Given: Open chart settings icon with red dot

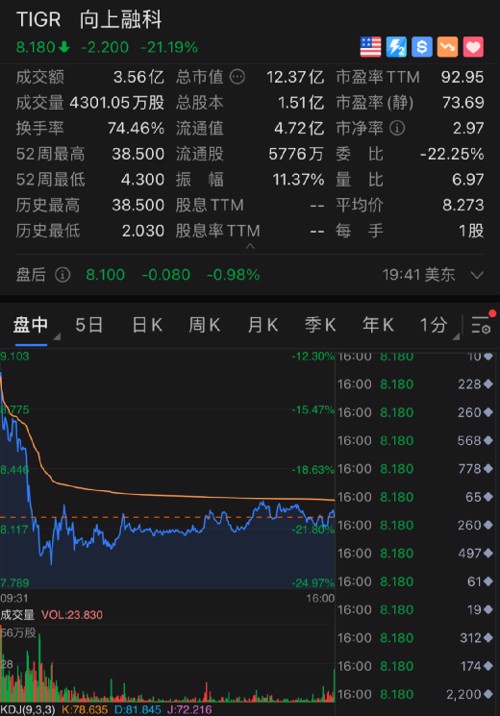Looking at the screenshot, I should tap(483, 323).
